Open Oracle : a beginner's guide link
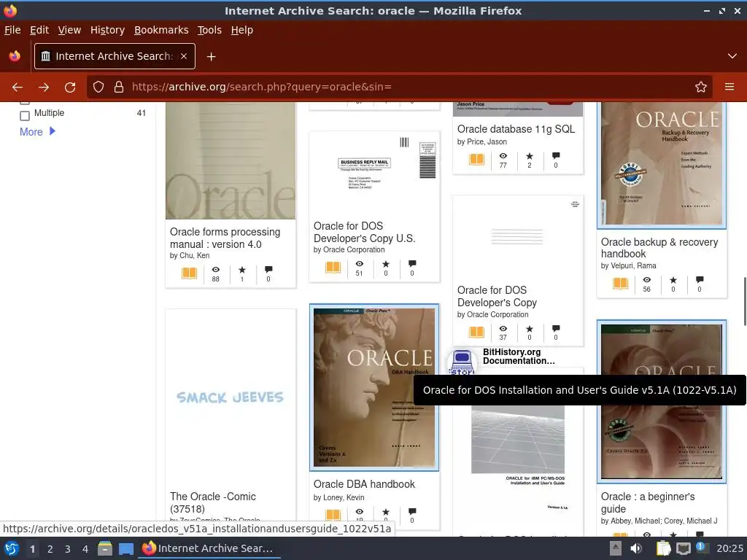The height and width of the screenshot is (560, 747). [648, 502]
